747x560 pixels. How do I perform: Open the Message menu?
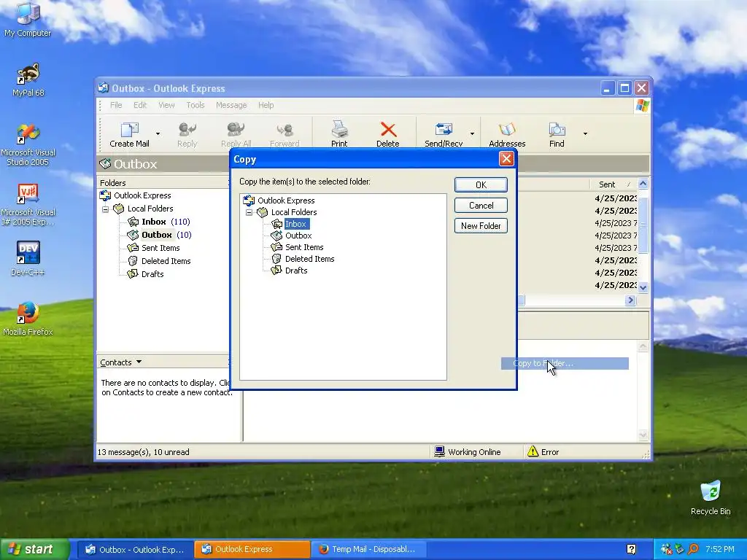pyautogui.click(x=231, y=105)
